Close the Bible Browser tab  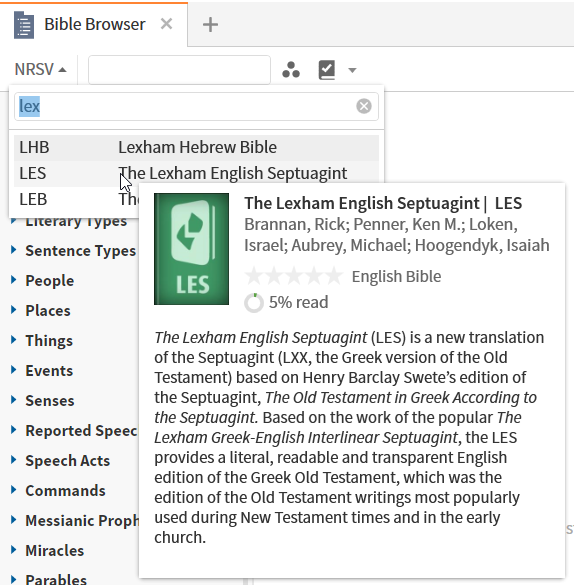[166, 24]
